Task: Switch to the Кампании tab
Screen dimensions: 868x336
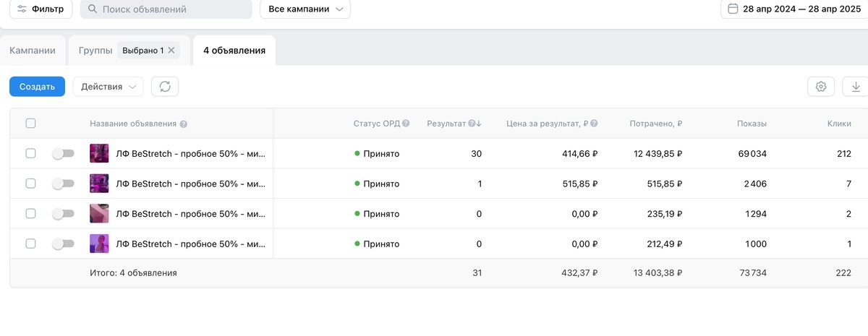Action: (33, 51)
